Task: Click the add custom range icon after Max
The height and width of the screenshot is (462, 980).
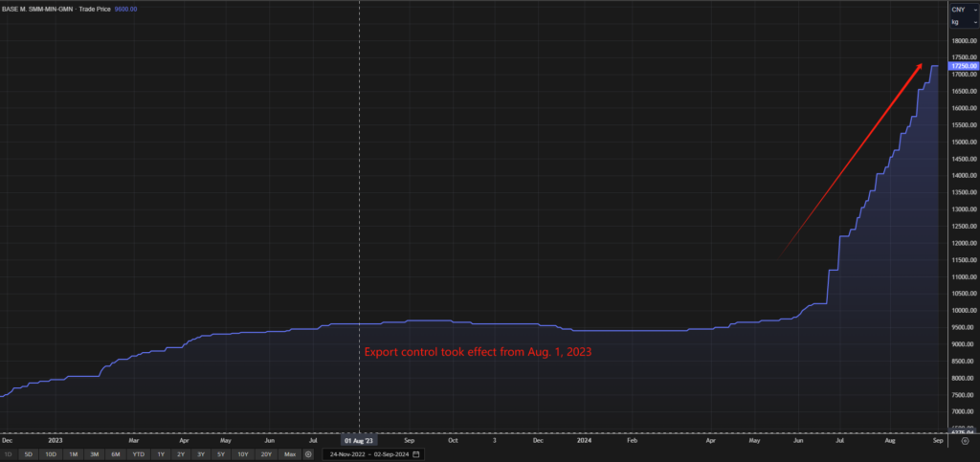Action: 308,454
